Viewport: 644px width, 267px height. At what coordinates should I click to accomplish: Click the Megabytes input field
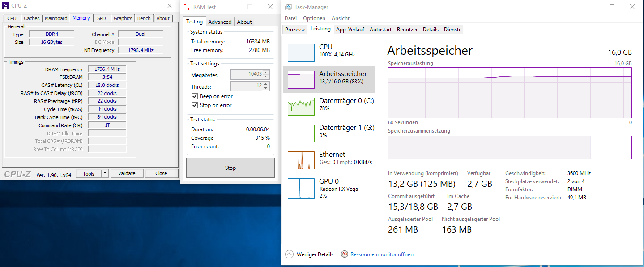(x=246, y=74)
